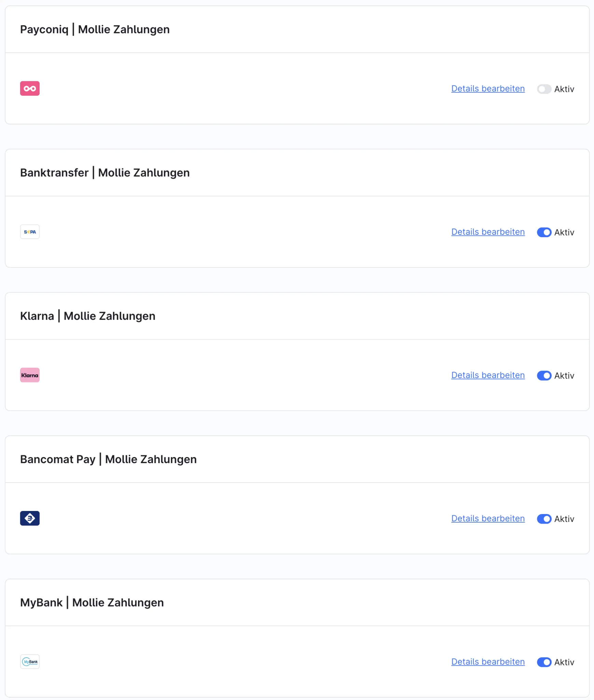Open Details bearbeiten for Payconiq

pos(488,89)
